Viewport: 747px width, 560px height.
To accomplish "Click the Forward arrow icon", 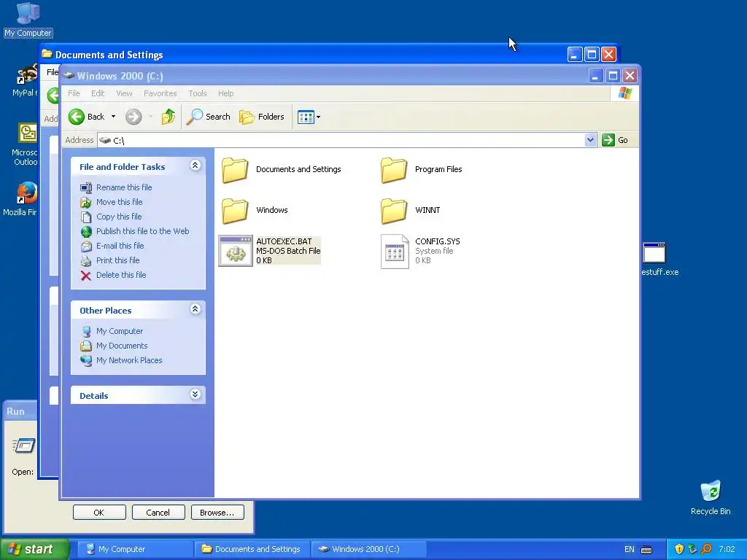I will pyautogui.click(x=133, y=117).
